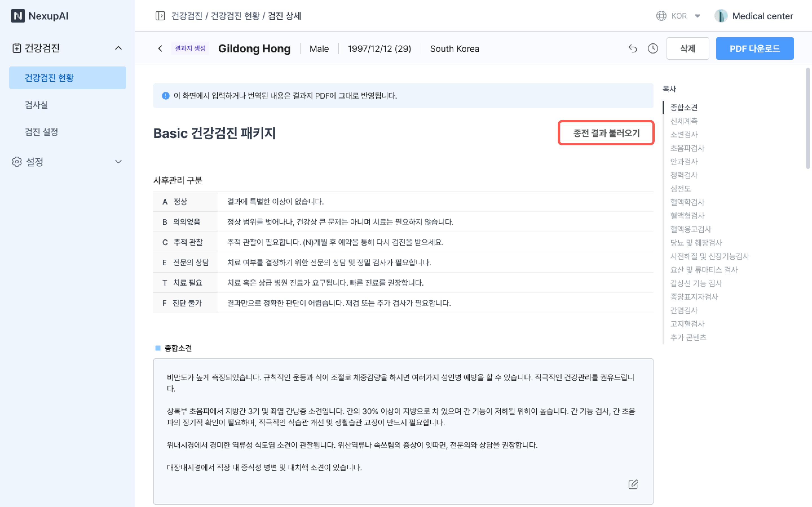Open 검진 설정 in the sidebar
This screenshot has height=507, width=812.
42,132
